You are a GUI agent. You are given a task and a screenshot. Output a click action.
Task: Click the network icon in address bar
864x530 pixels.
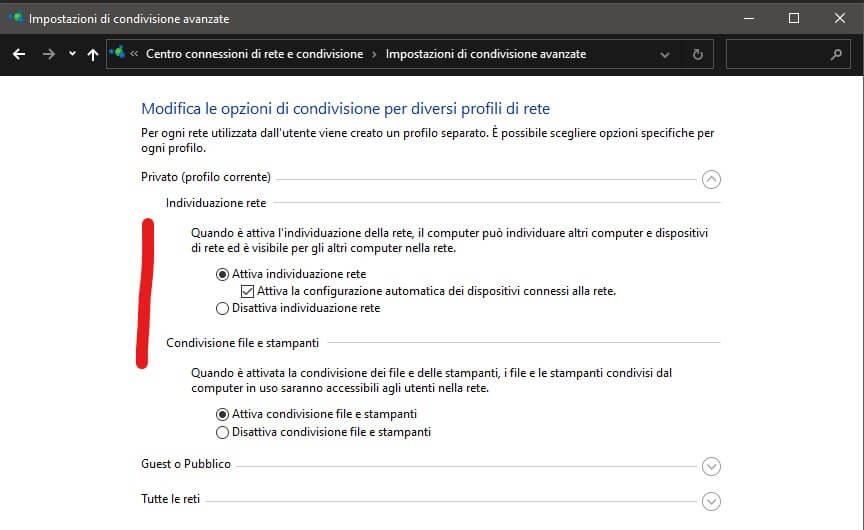(x=119, y=54)
